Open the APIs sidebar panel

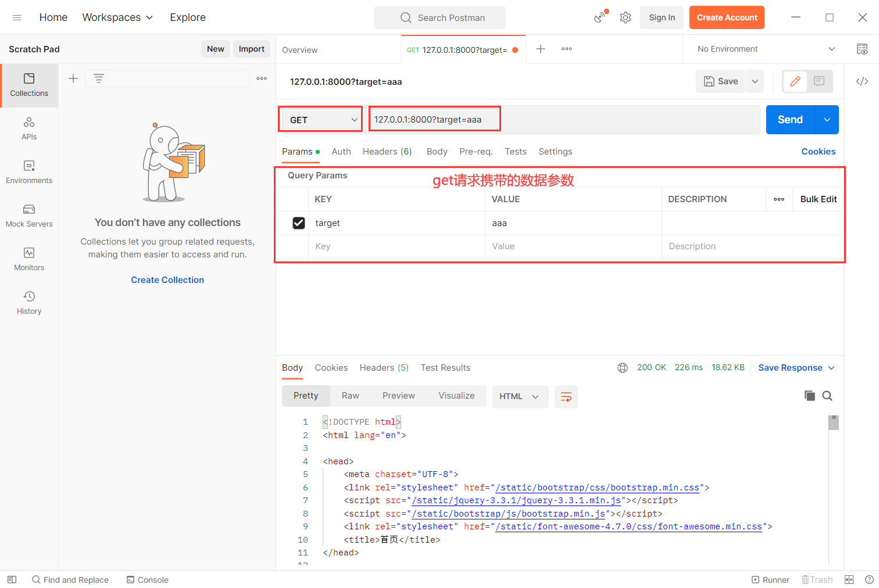click(29, 129)
